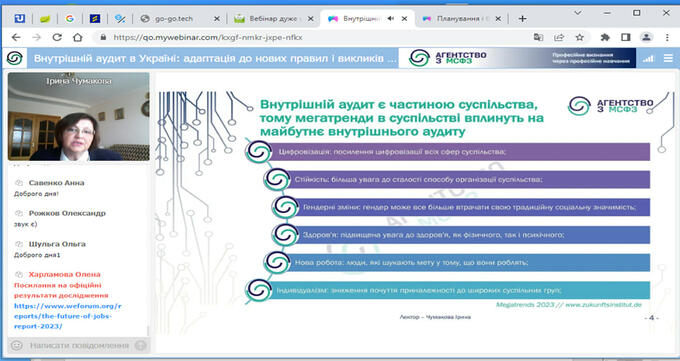
Task: Bookmark this page with the star
Action: [579, 37]
